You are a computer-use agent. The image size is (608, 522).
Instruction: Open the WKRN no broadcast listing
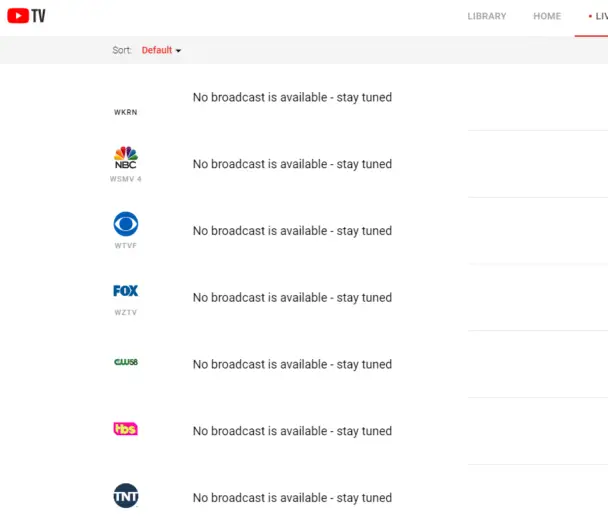coord(292,97)
